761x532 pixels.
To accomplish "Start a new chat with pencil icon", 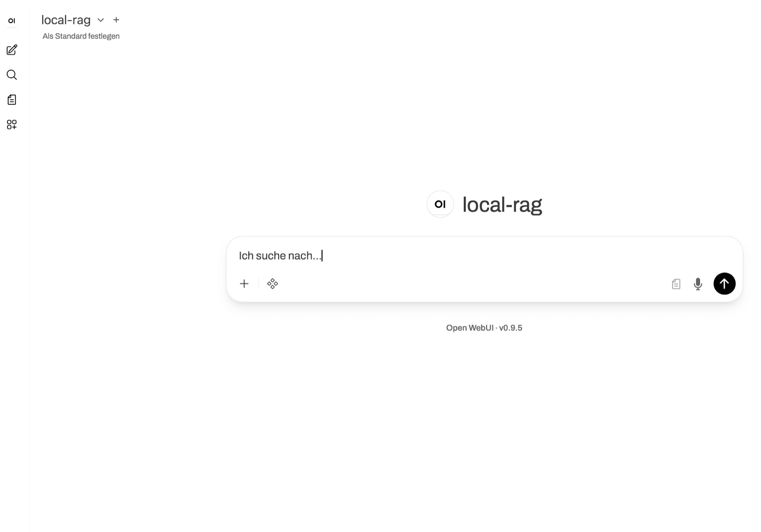I will (12, 50).
